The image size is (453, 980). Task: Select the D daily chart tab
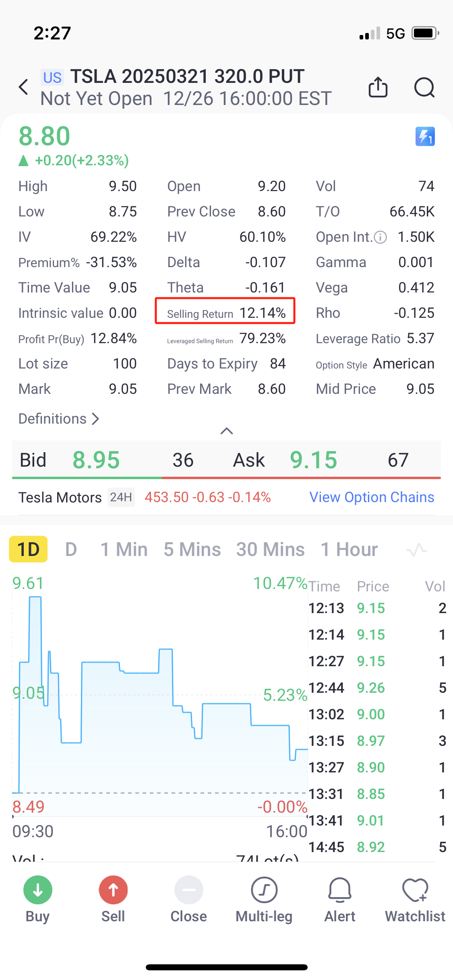[71, 550]
